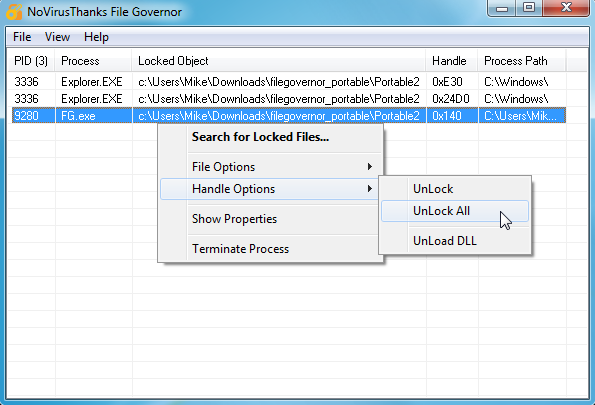The height and width of the screenshot is (405, 595).
Task: Click the 0x24D0 handle value
Action: point(451,99)
